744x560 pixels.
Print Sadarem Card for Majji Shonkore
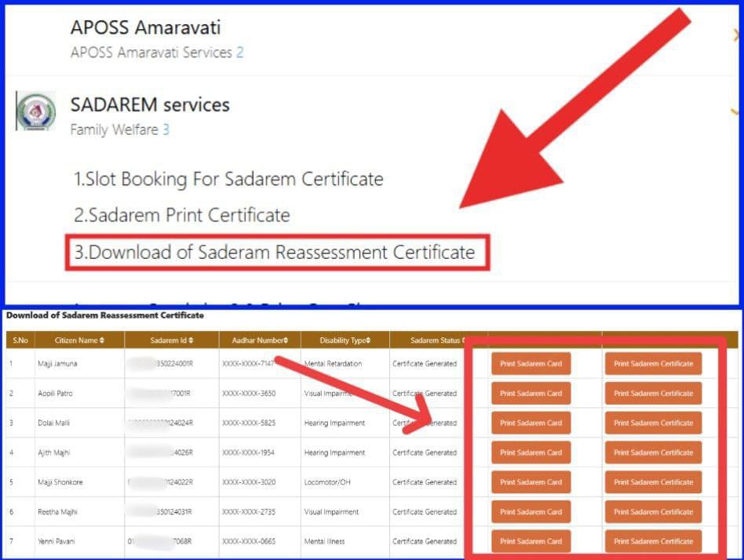(531, 482)
